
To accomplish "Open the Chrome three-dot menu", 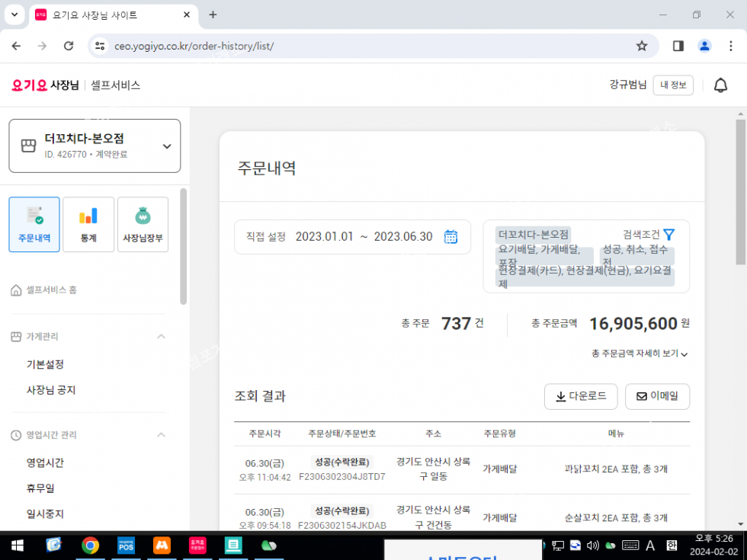I will click(731, 46).
